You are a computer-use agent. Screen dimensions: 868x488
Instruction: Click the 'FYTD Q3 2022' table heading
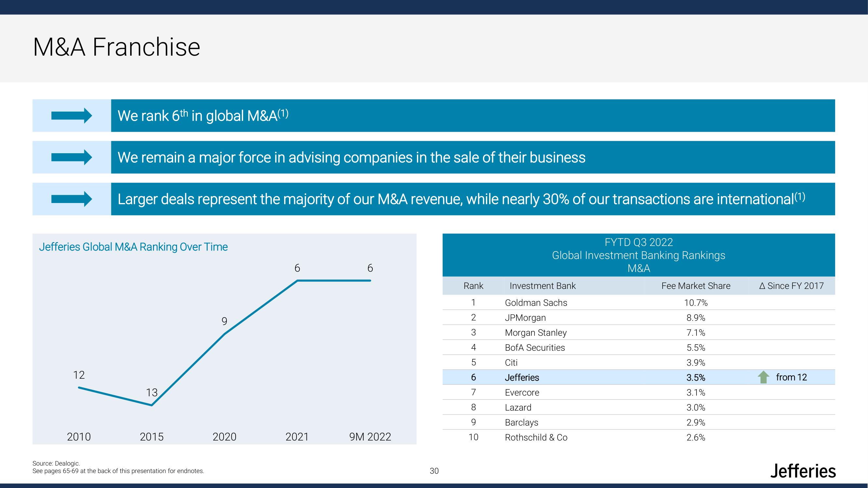point(639,242)
